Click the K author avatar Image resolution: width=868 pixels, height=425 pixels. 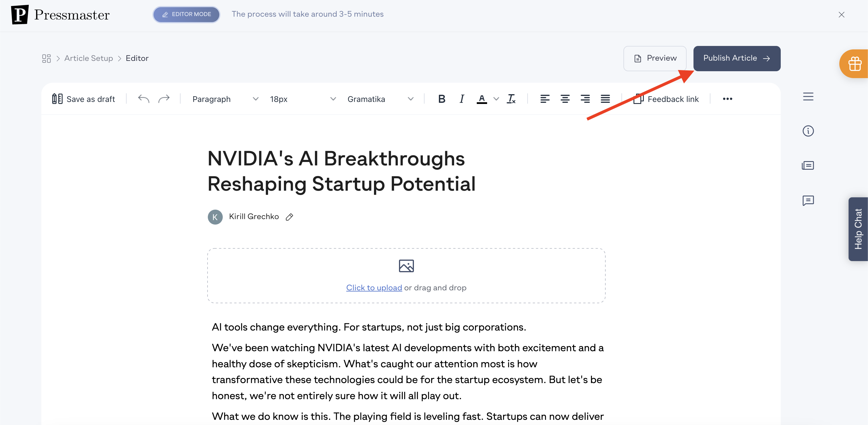tap(215, 217)
